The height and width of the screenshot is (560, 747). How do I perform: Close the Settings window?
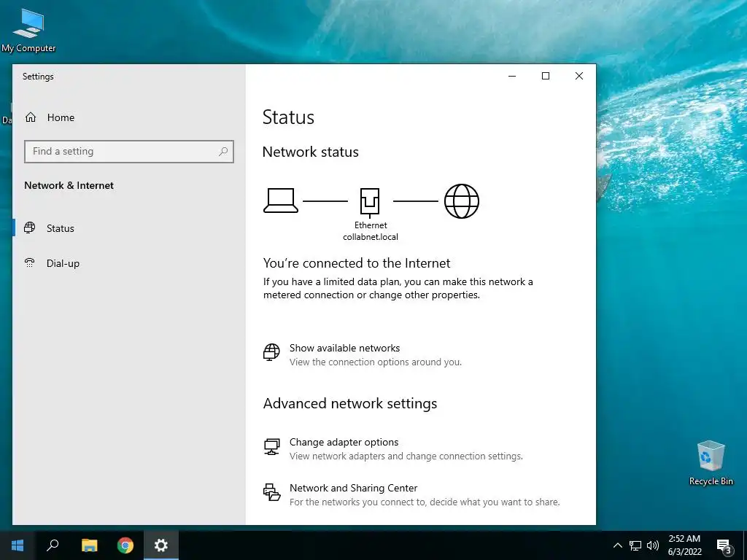click(x=578, y=76)
